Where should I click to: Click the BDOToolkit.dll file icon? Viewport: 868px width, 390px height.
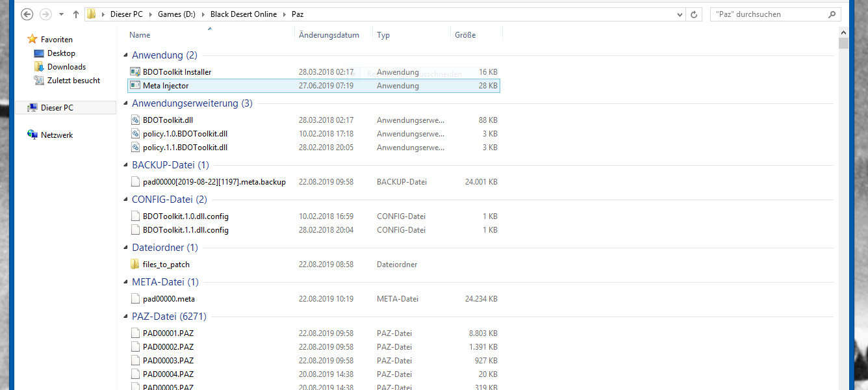(135, 120)
